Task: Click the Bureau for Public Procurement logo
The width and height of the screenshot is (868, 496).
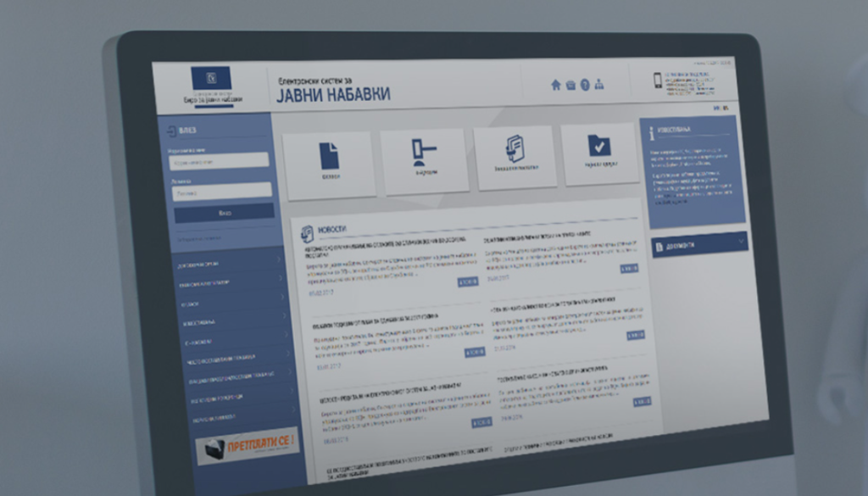Action: [x=213, y=86]
